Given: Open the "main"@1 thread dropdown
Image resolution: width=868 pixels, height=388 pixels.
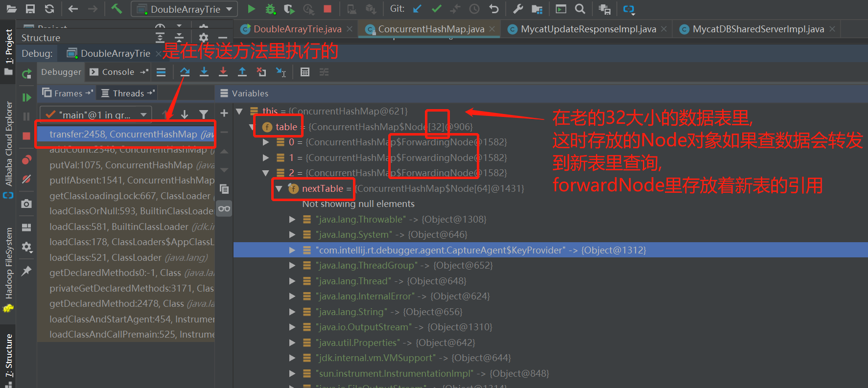Looking at the screenshot, I should (96, 114).
